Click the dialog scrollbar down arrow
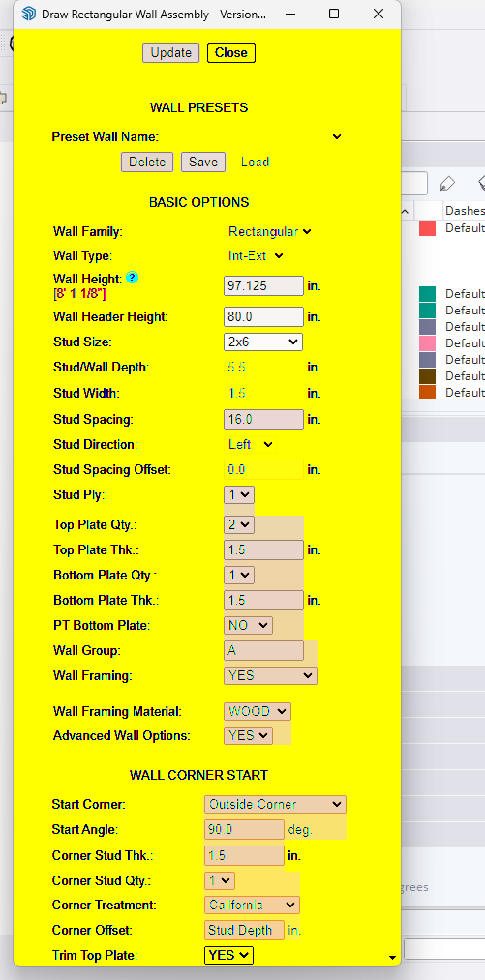485x980 pixels. [x=393, y=957]
